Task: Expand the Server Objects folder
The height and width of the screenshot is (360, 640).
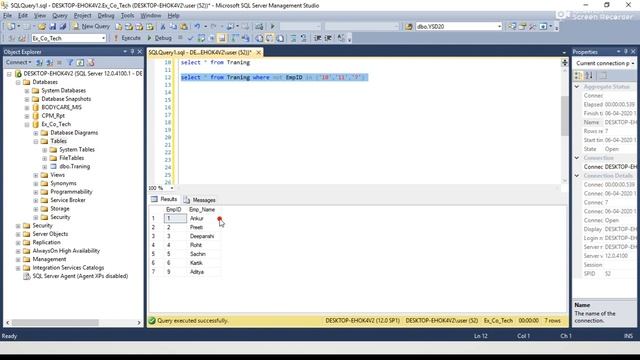Action: coord(18,234)
